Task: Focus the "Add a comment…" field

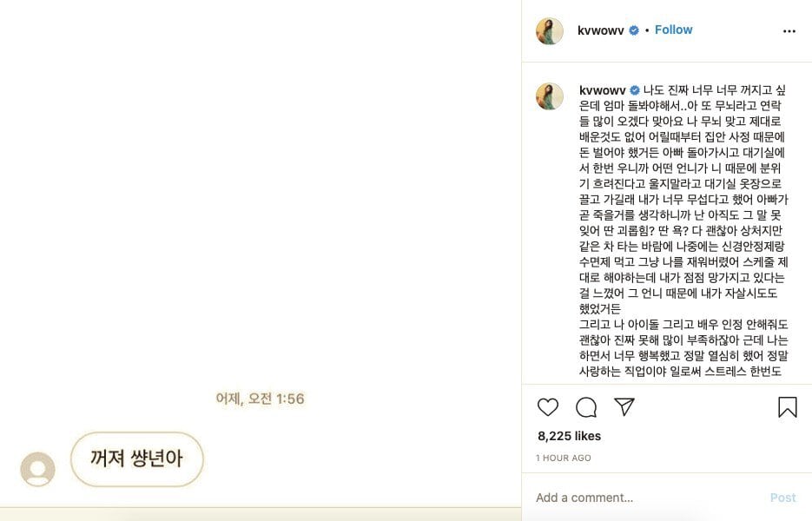Action: coord(643,498)
